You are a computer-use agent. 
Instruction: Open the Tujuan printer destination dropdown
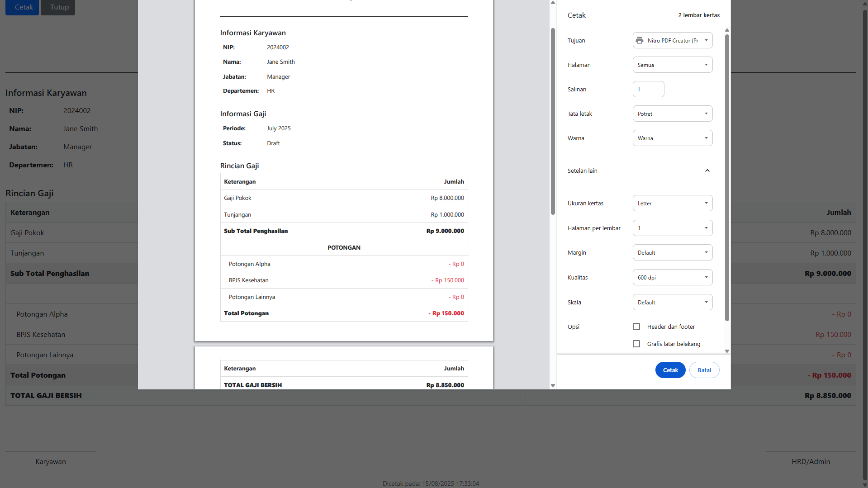[673, 40]
